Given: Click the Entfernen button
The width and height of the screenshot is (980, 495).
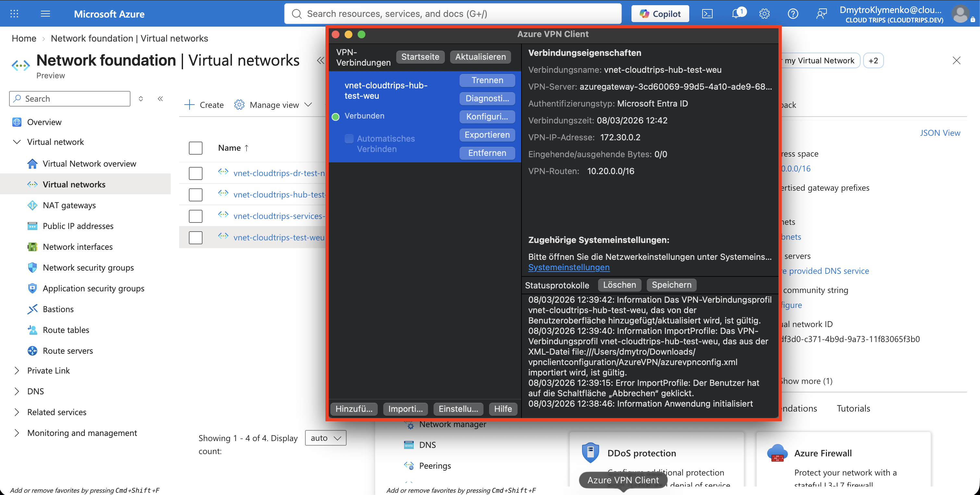Looking at the screenshot, I should pyautogui.click(x=487, y=153).
